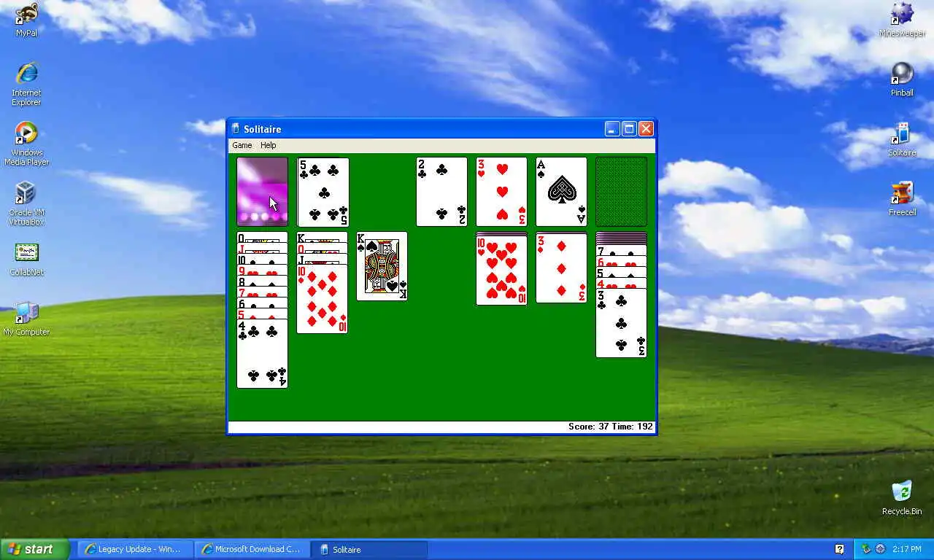The height and width of the screenshot is (560, 934).
Task: Select the red 9 in the tableau
Action: pyautogui.click(x=262, y=271)
